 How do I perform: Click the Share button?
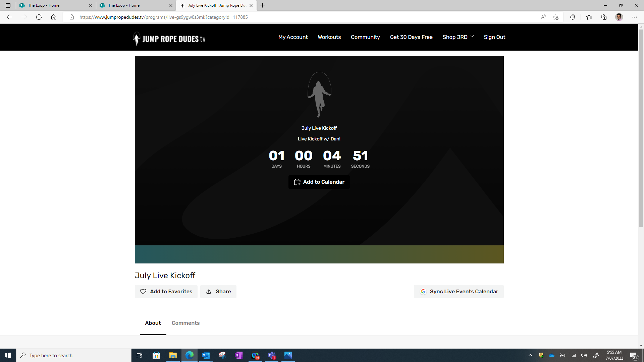[x=218, y=292]
